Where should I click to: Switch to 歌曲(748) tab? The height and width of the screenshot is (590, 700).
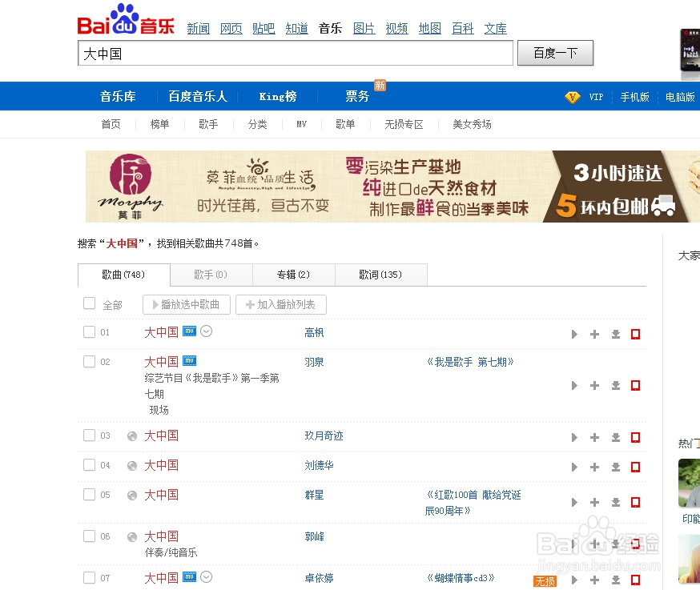pyautogui.click(x=123, y=275)
